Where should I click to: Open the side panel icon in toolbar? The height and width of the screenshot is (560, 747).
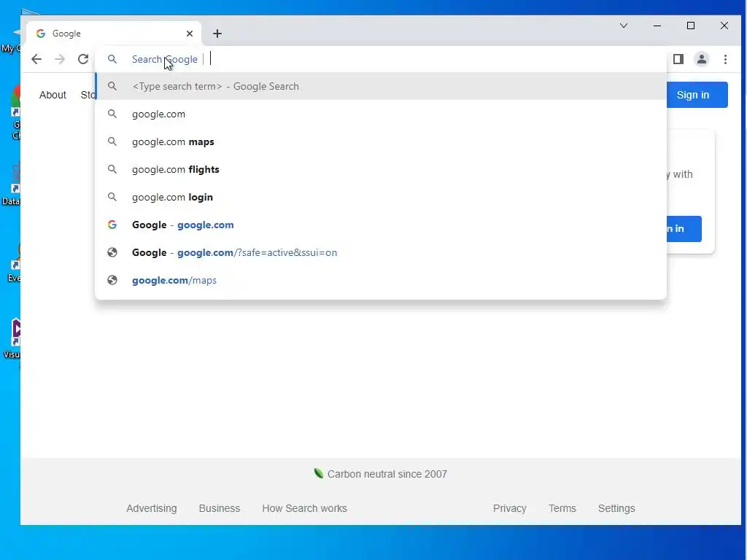tap(678, 59)
